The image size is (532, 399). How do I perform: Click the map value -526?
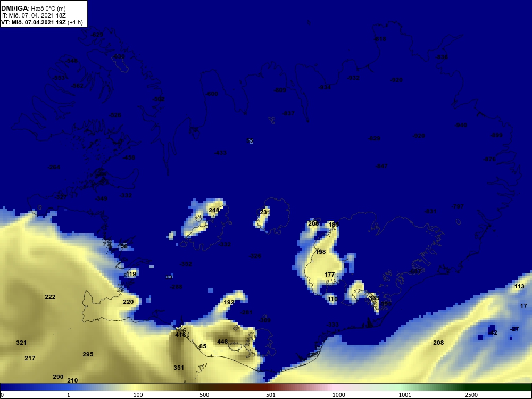pos(115,115)
